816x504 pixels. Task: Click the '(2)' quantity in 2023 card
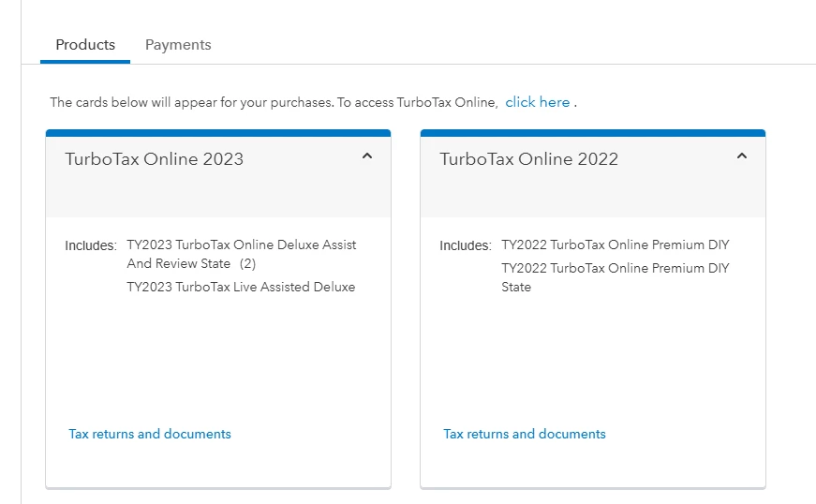click(247, 263)
